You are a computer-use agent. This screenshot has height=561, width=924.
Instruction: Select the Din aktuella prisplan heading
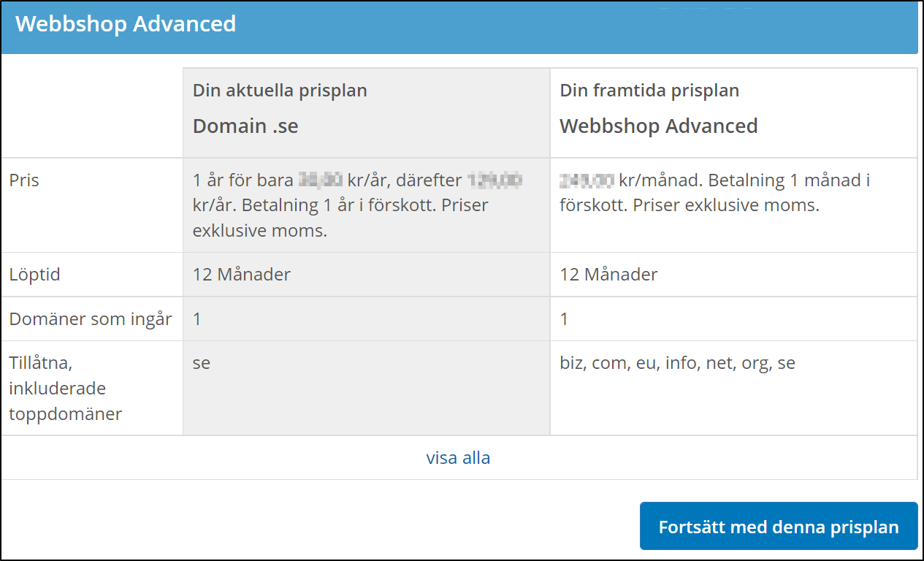click(x=280, y=91)
